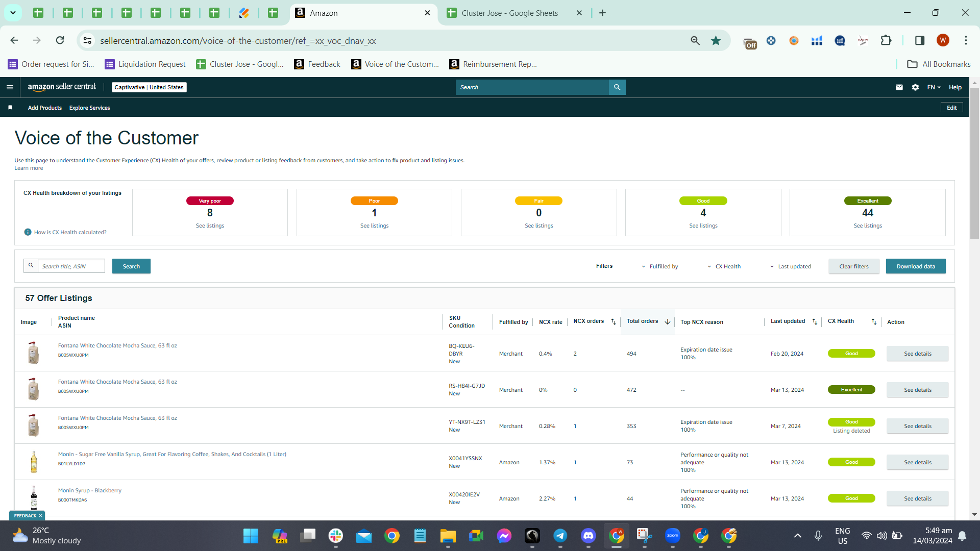Click the zoom magnifier in address bar
Image resolution: width=980 pixels, height=551 pixels.
(x=695, y=40)
